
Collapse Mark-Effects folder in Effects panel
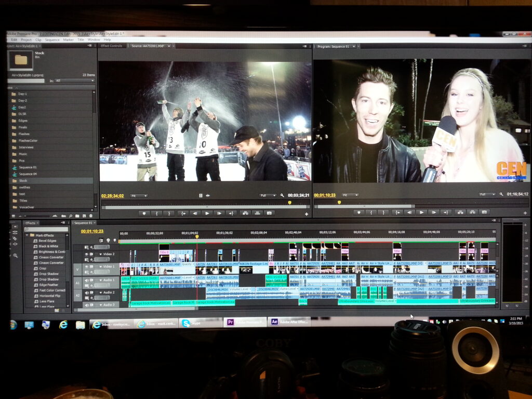(x=27, y=235)
